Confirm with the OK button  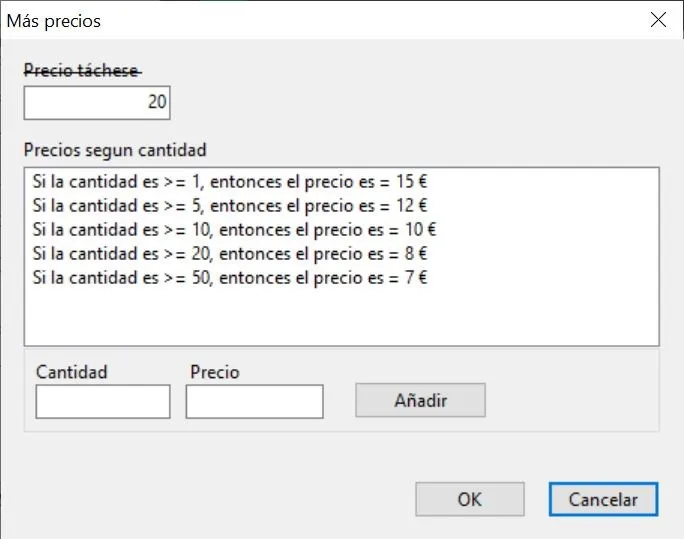pos(470,499)
